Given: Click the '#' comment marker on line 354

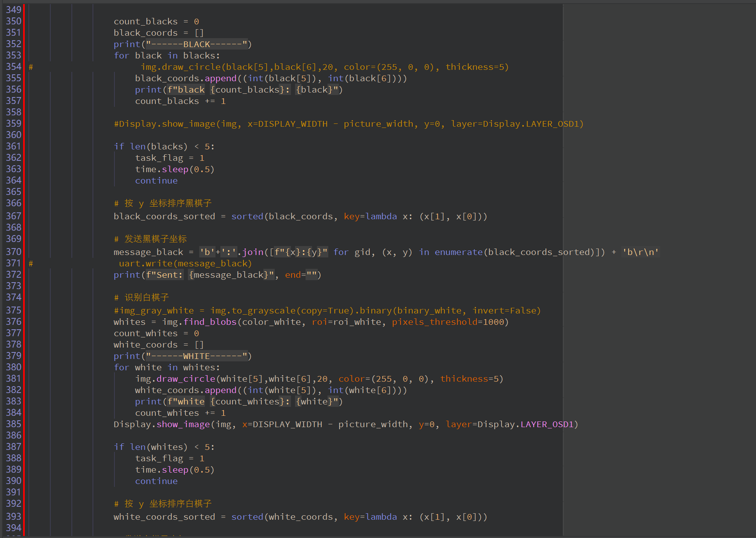Looking at the screenshot, I should pyautogui.click(x=31, y=67).
